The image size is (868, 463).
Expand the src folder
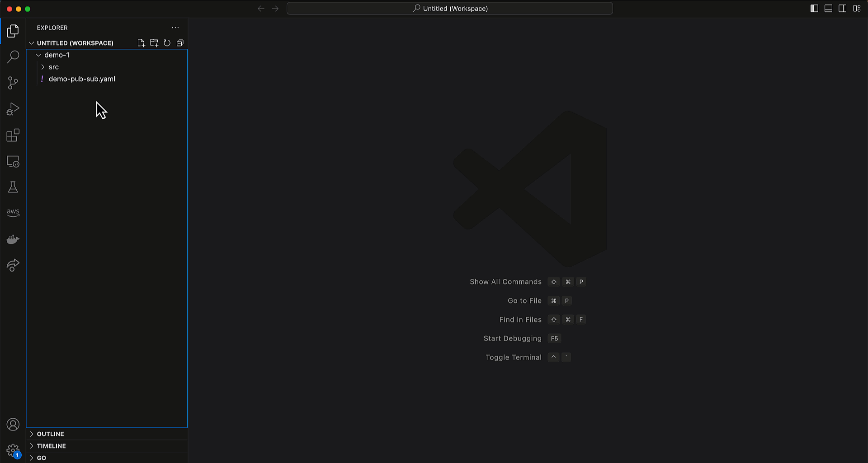point(107,67)
